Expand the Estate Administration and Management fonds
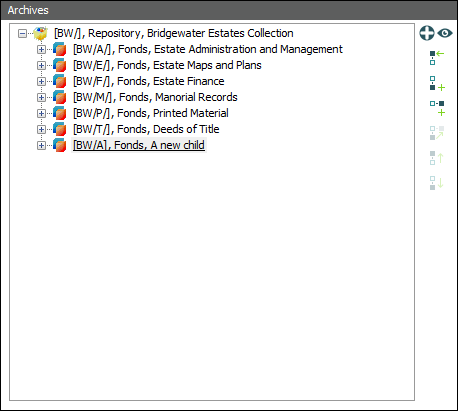 (41, 49)
